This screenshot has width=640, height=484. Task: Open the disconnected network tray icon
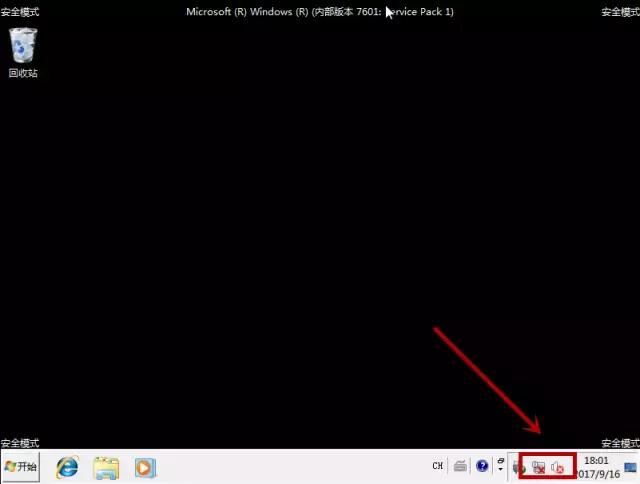click(x=538, y=467)
